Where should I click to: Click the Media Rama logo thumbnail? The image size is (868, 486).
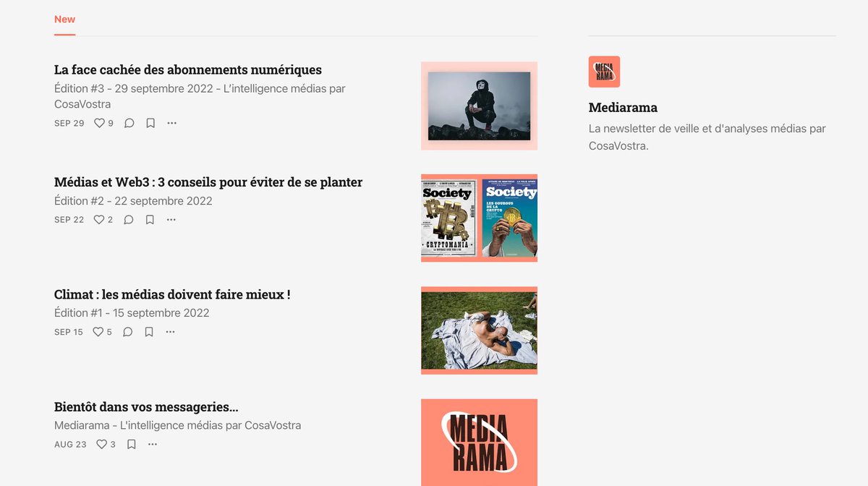(479, 443)
